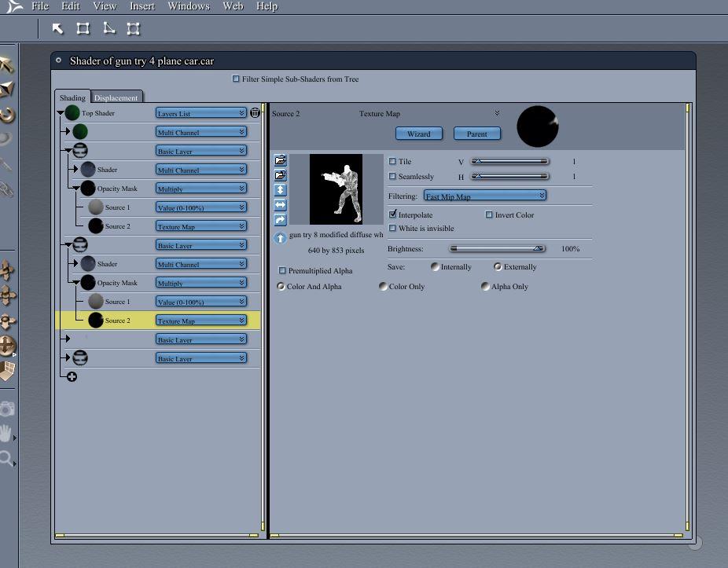Toggle the Tile checkbox

click(x=392, y=161)
